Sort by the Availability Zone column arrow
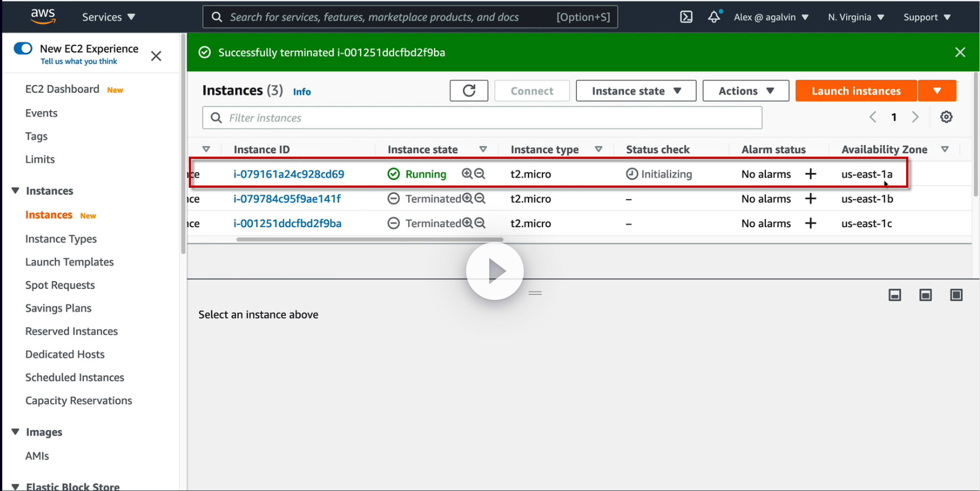980x491 pixels. (x=945, y=149)
